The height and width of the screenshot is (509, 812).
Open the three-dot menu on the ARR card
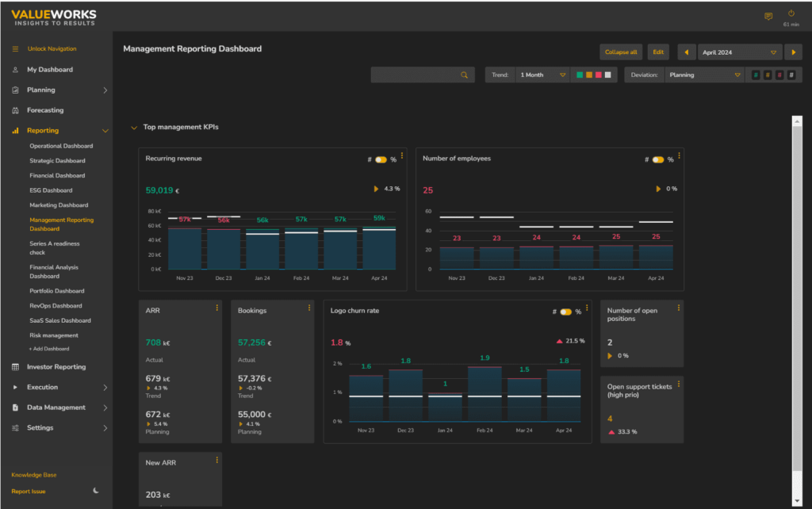point(216,308)
